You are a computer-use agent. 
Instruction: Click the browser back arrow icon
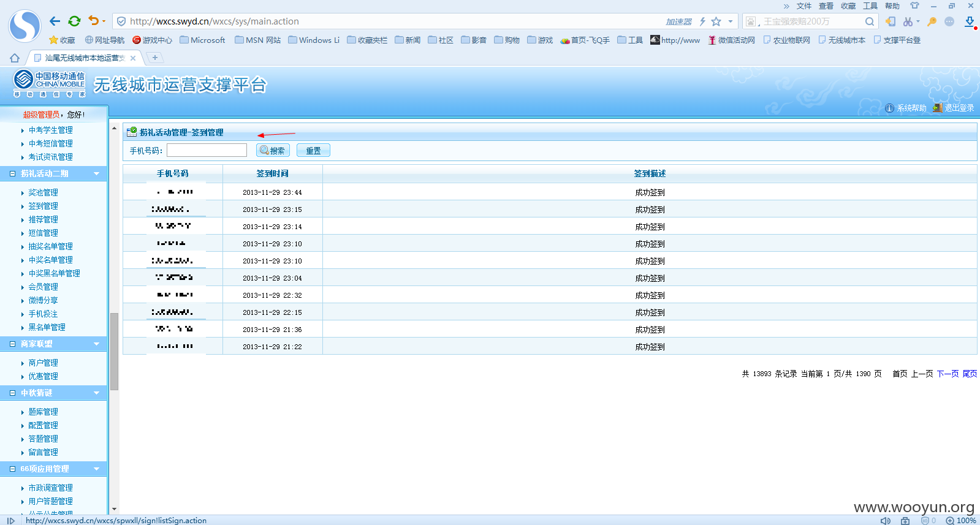55,21
